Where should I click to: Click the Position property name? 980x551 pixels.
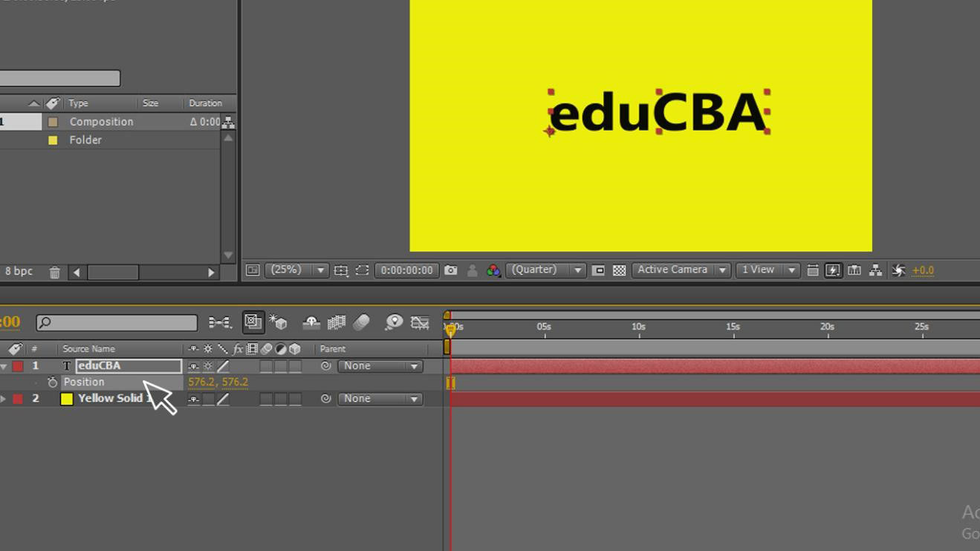84,382
